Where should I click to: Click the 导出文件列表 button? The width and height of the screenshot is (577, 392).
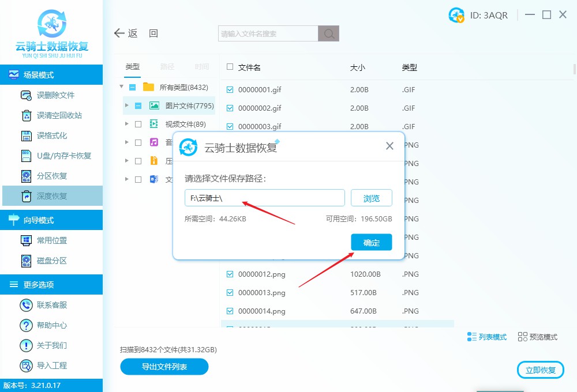pos(164,367)
